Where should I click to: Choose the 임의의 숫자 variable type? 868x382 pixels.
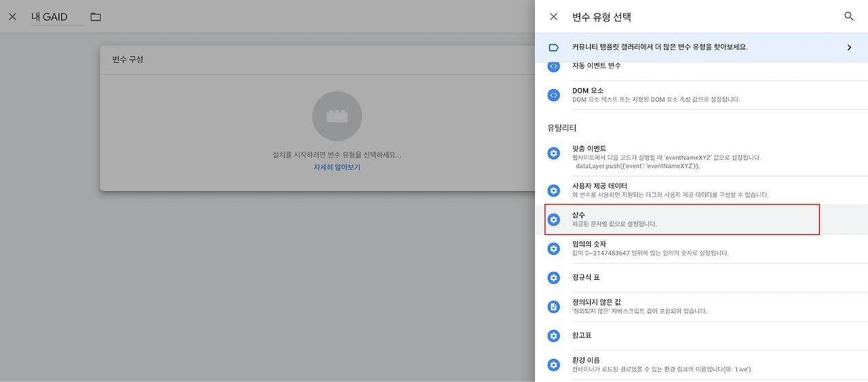coord(701,249)
